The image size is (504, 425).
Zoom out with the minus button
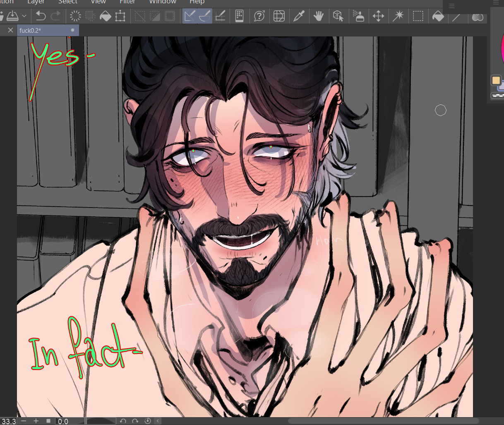tap(24, 421)
